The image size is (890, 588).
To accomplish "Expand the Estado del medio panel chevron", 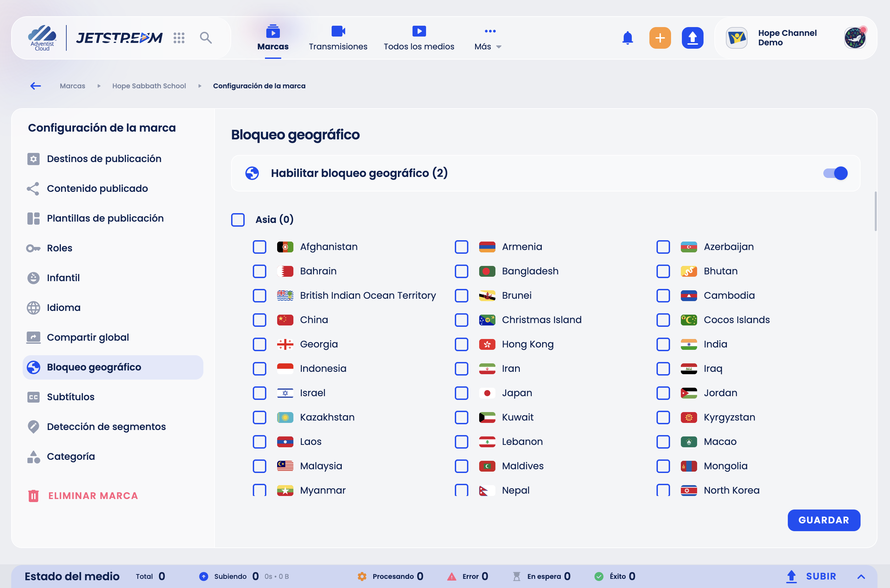I will (x=861, y=577).
